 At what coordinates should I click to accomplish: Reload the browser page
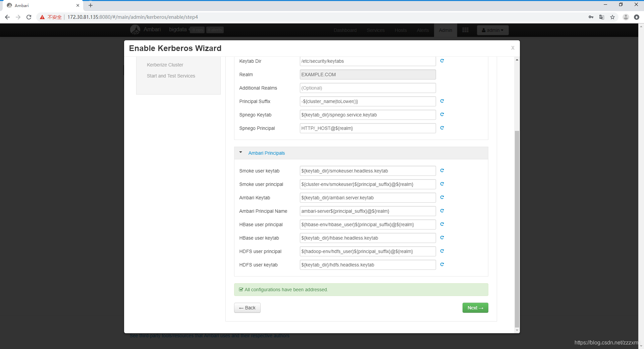click(x=29, y=17)
